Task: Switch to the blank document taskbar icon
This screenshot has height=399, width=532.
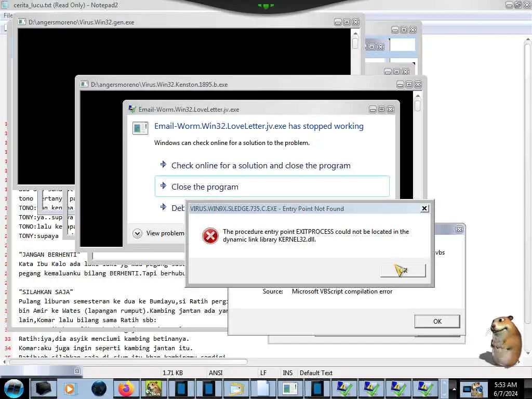Action: (x=263, y=389)
